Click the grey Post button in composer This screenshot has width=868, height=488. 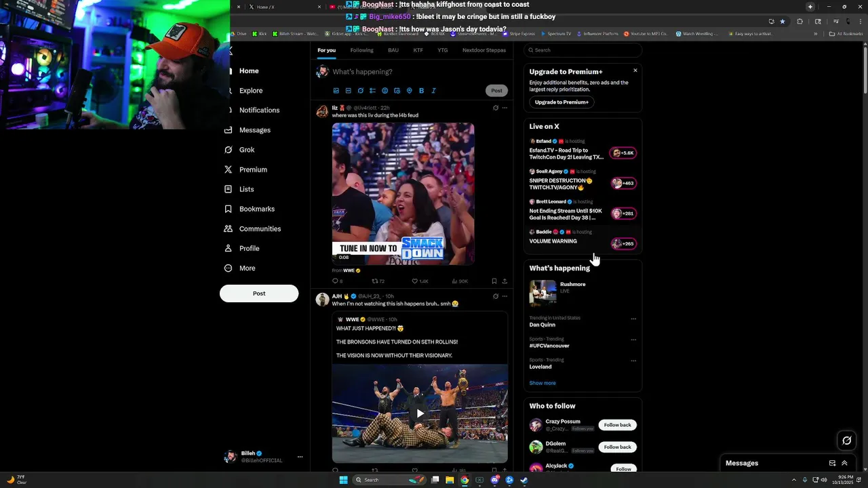tap(496, 91)
